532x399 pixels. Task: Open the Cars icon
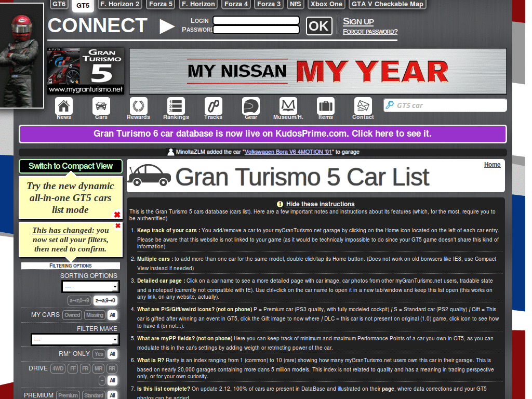tap(101, 106)
